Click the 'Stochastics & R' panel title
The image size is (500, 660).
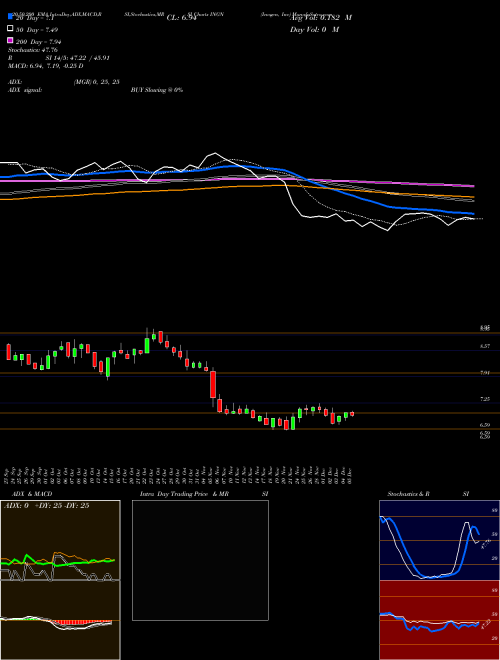point(408,494)
